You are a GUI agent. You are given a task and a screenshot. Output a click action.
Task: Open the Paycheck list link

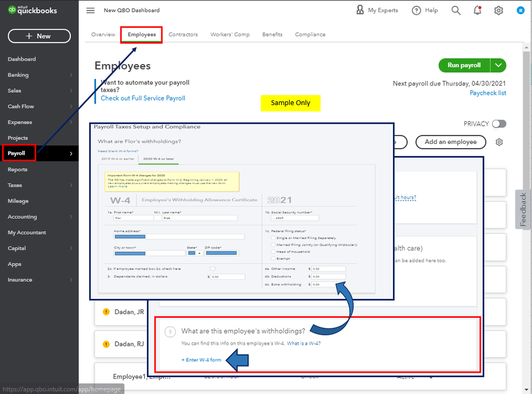(x=488, y=93)
